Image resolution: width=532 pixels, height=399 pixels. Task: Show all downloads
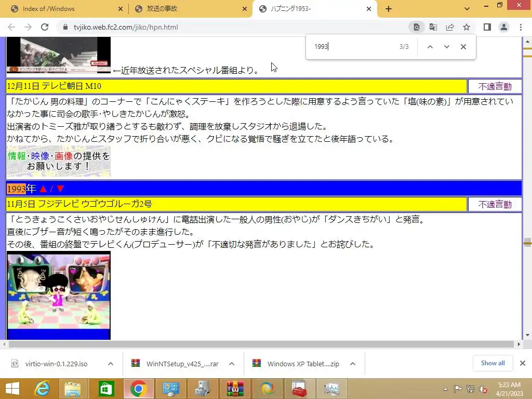click(x=493, y=363)
